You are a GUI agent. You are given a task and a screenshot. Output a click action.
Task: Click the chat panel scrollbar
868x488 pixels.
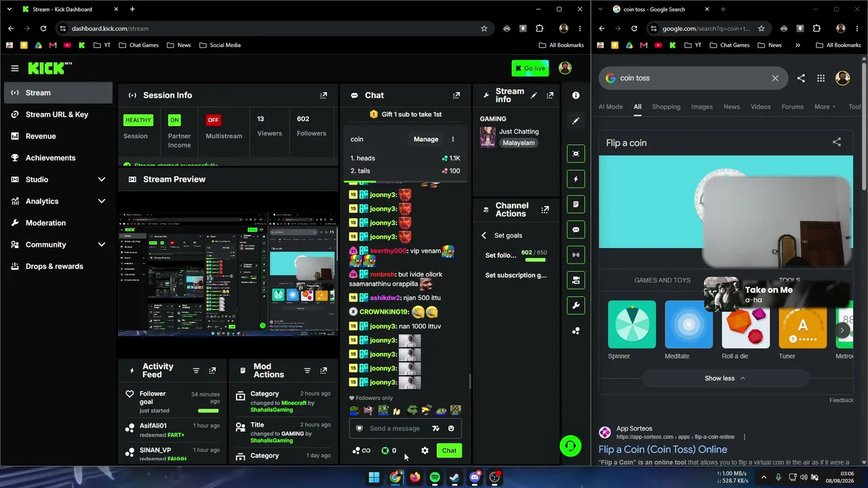pos(469,383)
